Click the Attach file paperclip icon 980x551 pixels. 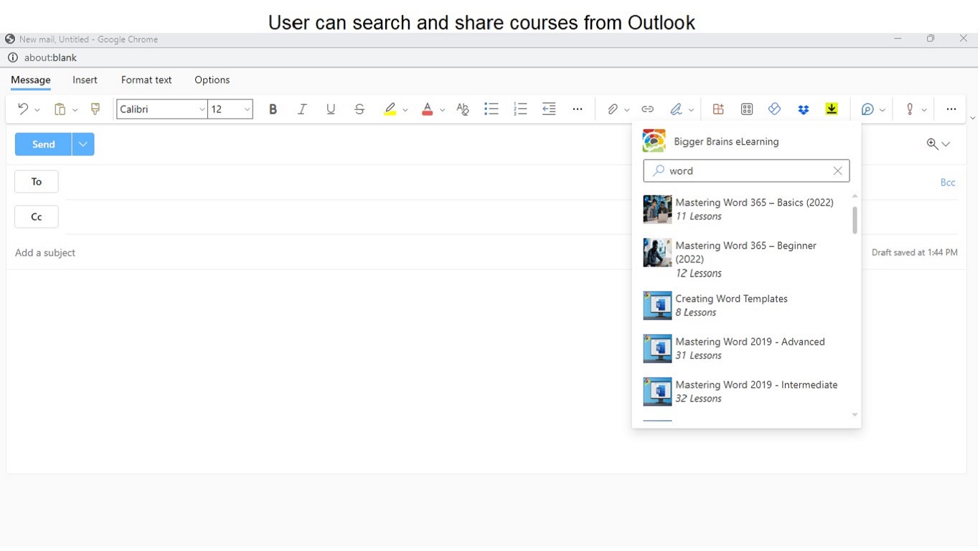(612, 109)
